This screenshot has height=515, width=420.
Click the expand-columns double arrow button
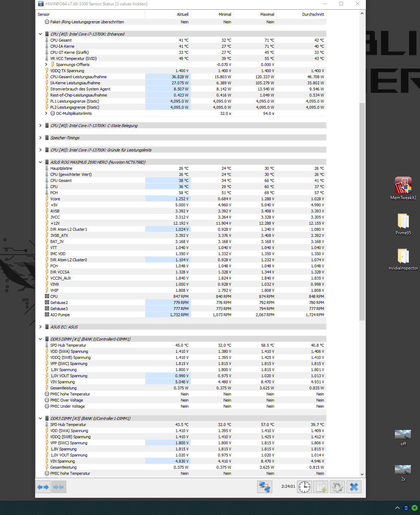coord(43,487)
